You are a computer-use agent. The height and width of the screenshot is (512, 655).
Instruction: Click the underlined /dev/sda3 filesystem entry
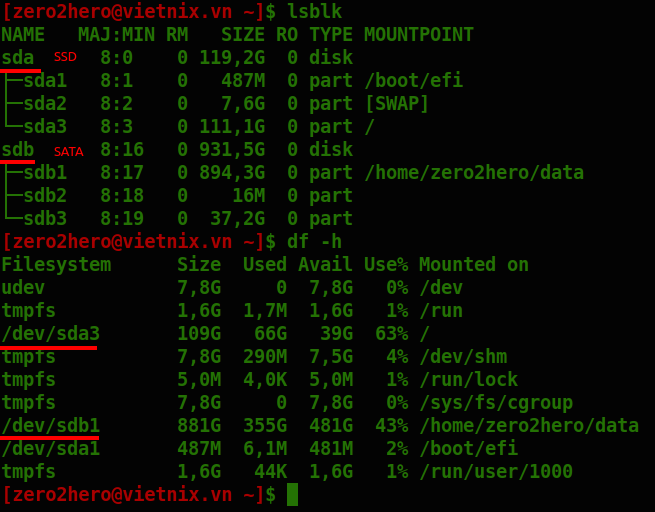click(x=50, y=333)
